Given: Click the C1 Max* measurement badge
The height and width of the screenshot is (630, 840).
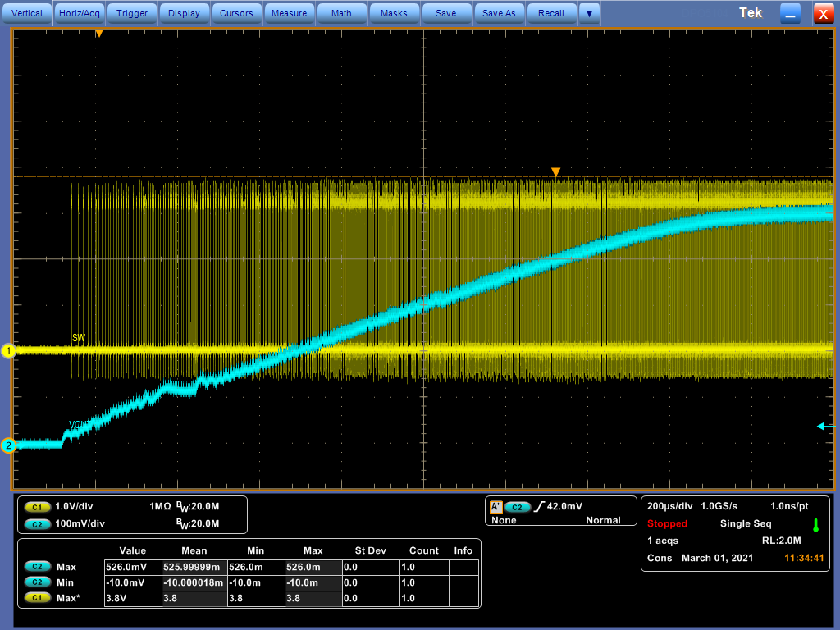Looking at the screenshot, I should pos(37,598).
